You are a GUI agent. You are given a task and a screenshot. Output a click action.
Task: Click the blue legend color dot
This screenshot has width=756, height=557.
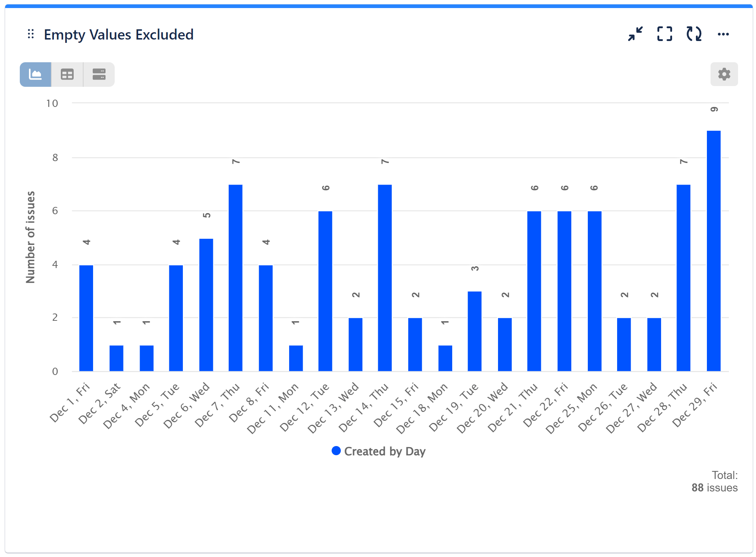coord(336,451)
